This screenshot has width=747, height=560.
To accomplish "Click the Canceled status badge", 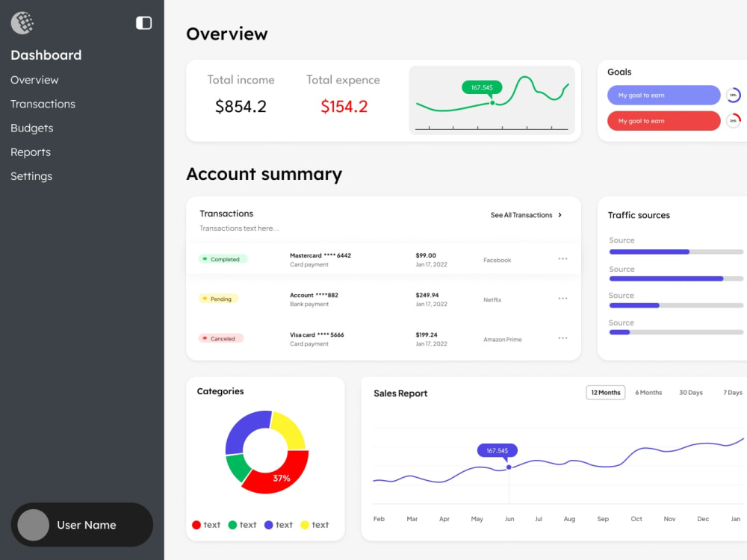I will point(220,338).
